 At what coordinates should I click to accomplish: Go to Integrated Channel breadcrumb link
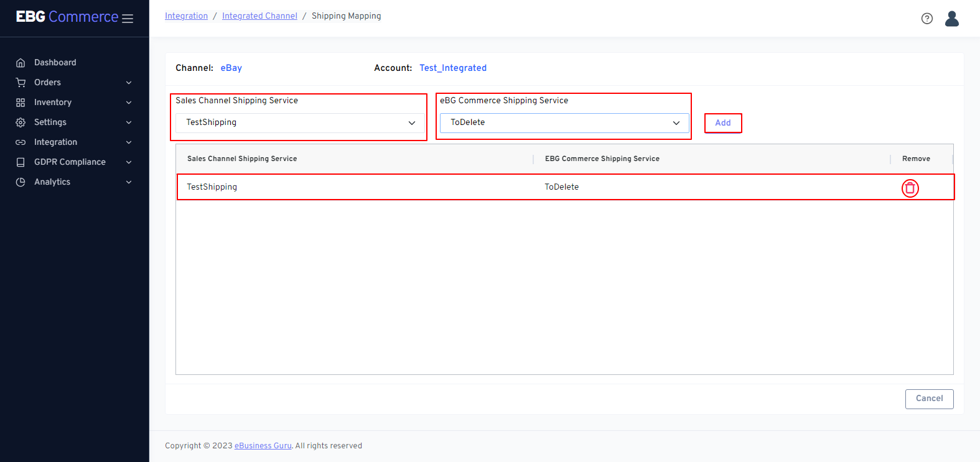coord(259,16)
